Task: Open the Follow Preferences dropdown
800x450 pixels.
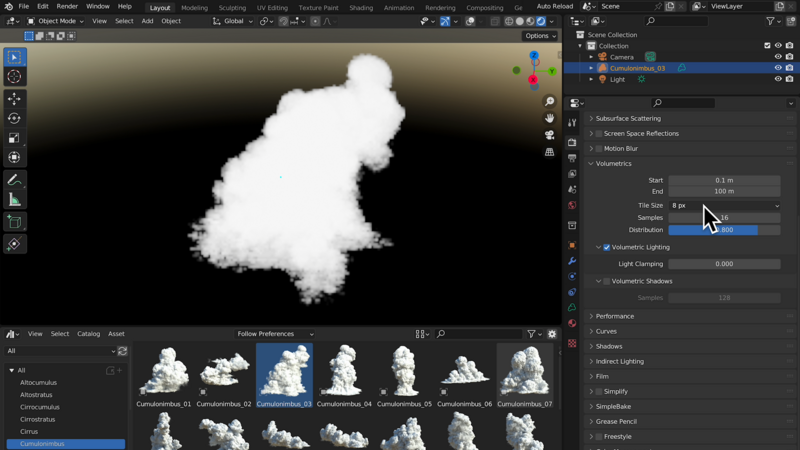Action: coord(275,334)
